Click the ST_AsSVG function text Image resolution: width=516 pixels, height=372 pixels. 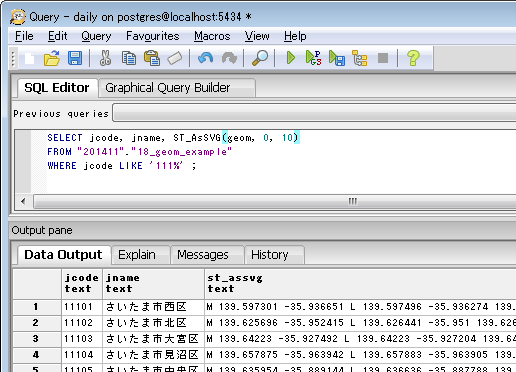(x=197, y=138)
